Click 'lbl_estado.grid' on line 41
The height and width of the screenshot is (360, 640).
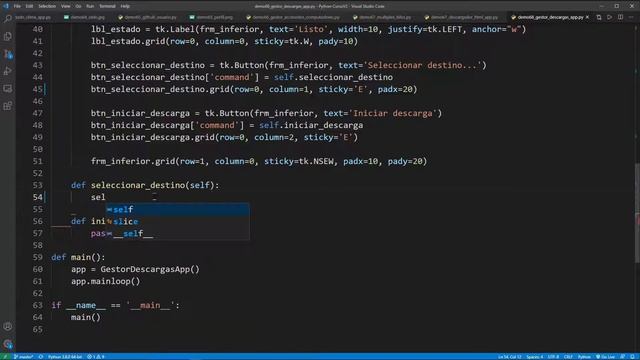(128, 41)
